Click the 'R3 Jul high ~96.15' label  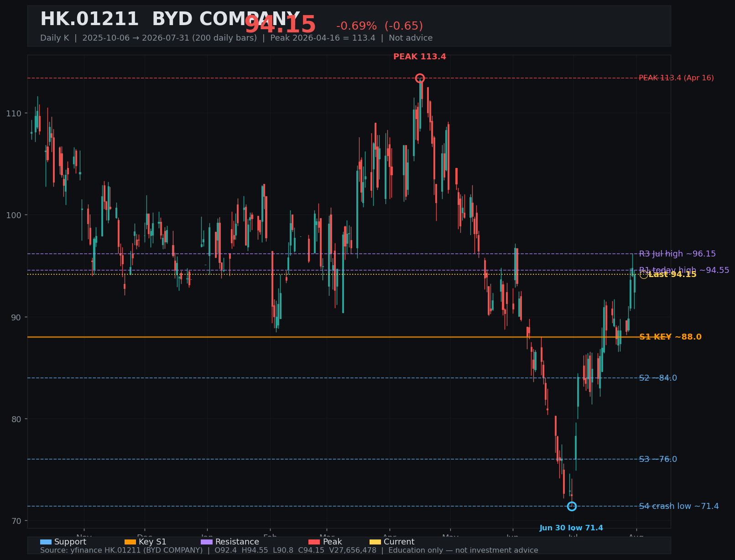678,254
